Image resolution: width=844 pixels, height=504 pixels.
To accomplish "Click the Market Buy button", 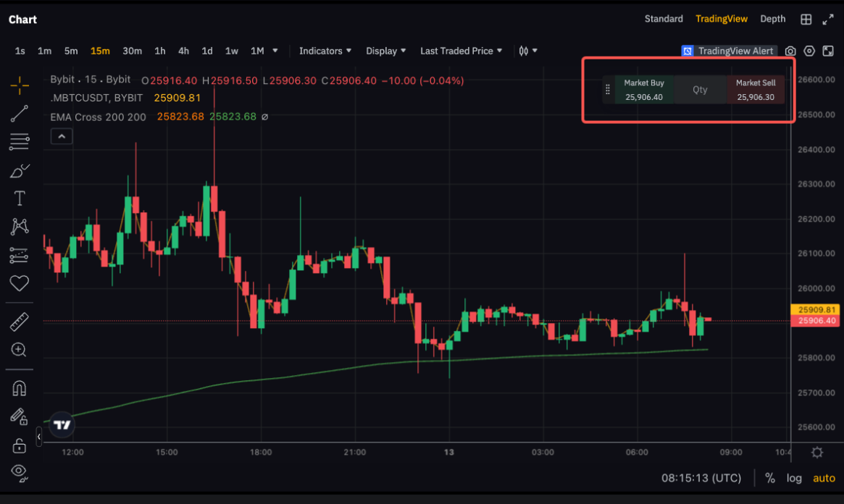I will (643, 88).
